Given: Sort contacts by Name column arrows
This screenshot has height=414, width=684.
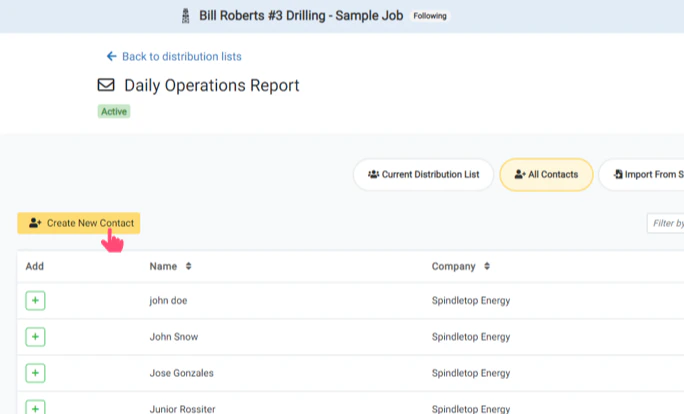Looking at the screenshot, I should click(x=188, y=266).
